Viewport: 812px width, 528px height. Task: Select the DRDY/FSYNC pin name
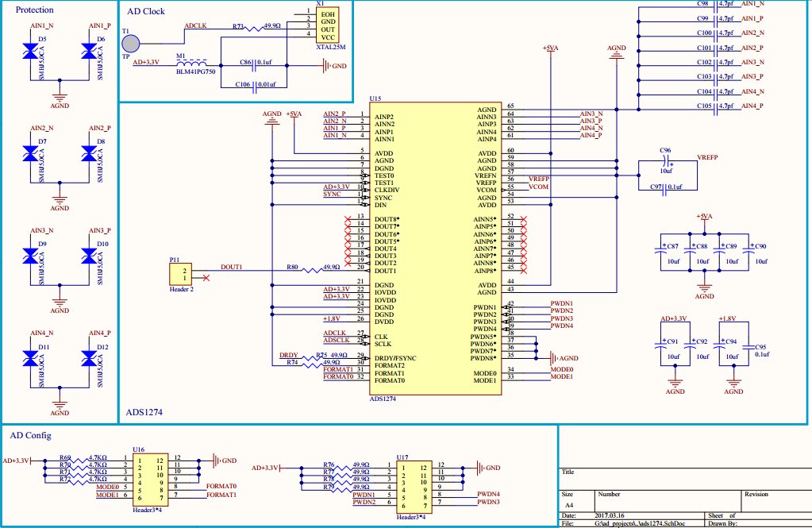point(395,358)
